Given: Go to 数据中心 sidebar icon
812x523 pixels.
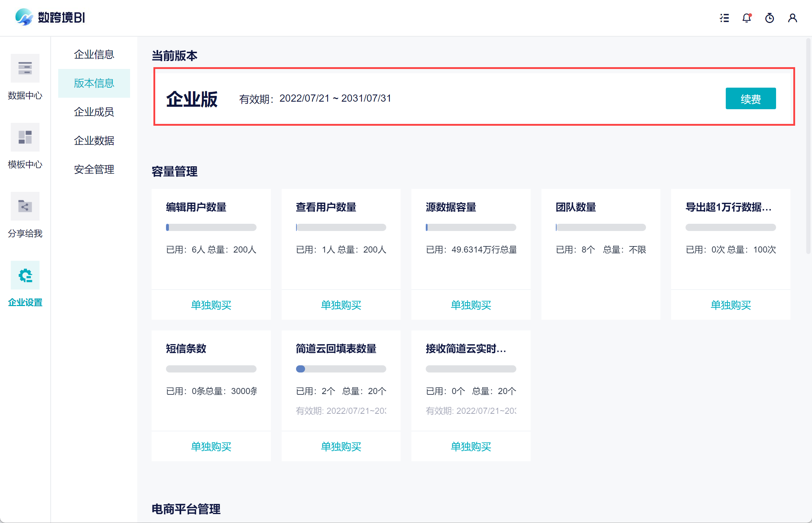Looking at the screenshot, I should click(x=25, y=68).
